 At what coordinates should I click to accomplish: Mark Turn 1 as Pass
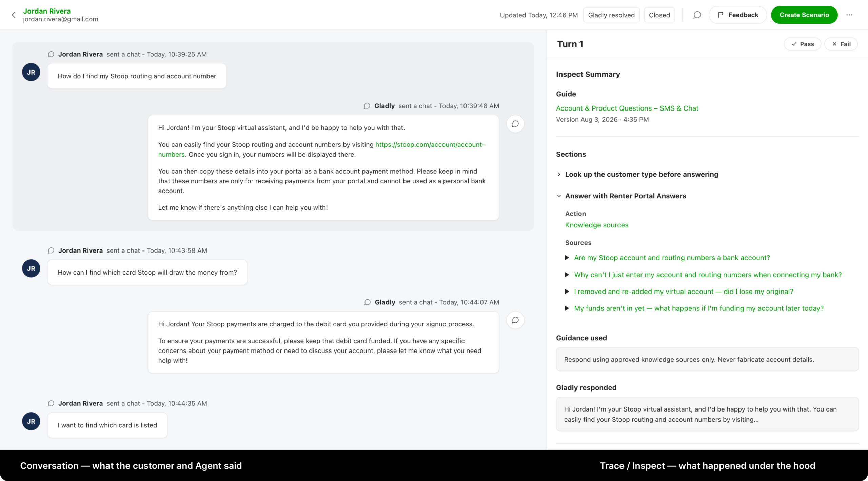(802, 44)
